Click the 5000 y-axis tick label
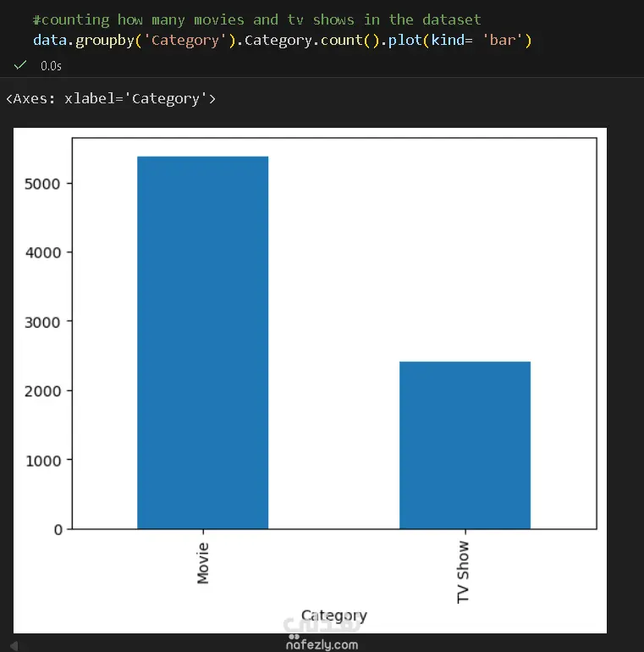644x652 pixels. 46,184
